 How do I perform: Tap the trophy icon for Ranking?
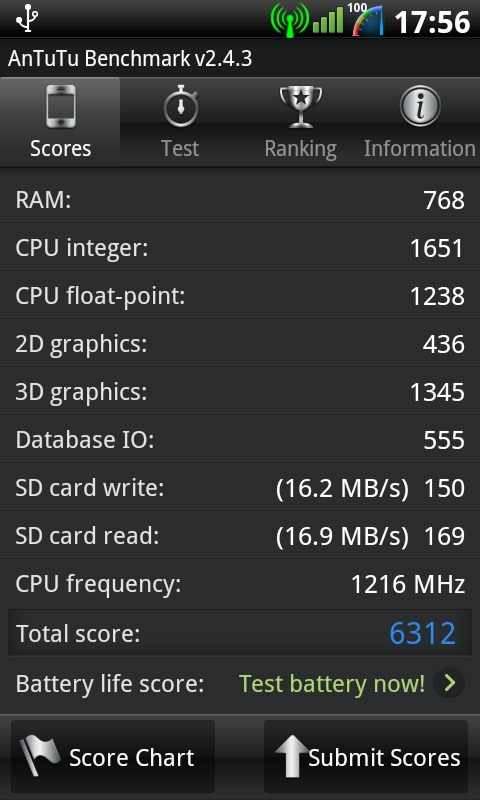(301, 107)
